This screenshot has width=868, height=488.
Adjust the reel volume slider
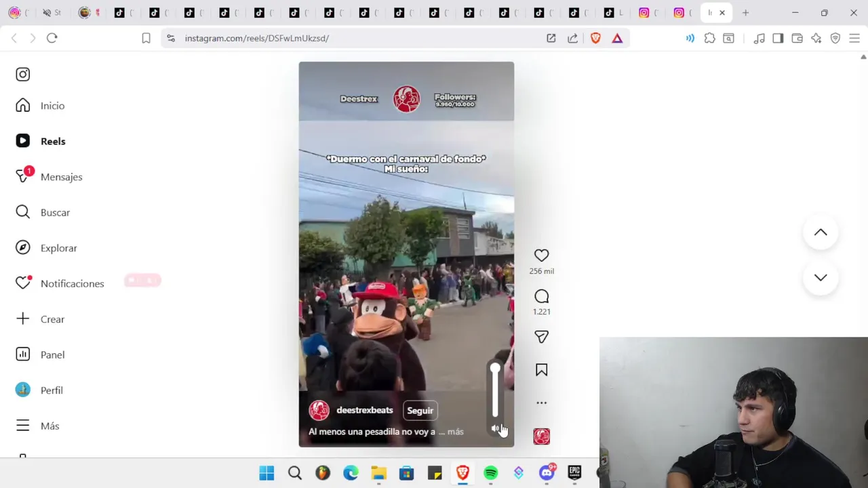[495, 391]
